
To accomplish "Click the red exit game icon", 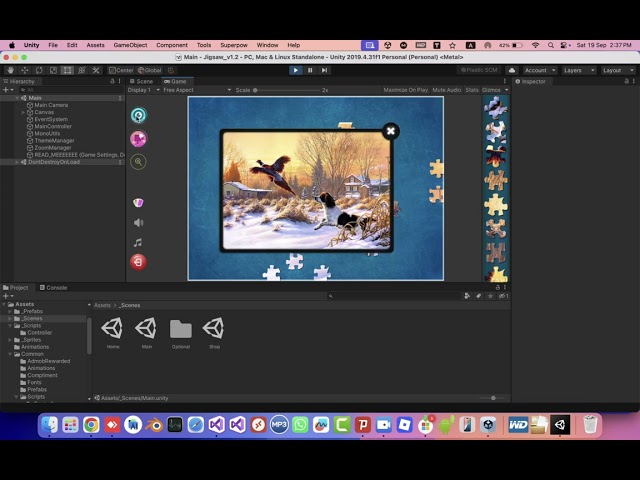I will pyautogui.click(x=138, y=262).
